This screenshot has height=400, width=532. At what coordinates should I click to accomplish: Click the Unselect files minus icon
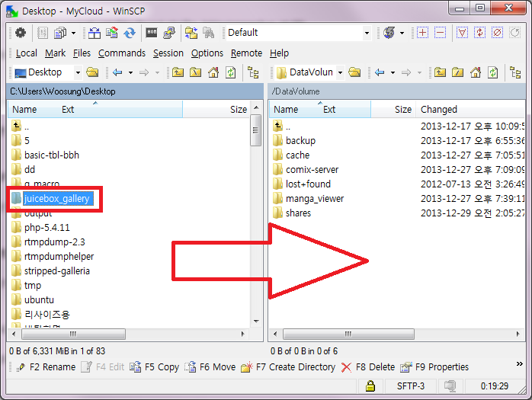coord(440,33)
